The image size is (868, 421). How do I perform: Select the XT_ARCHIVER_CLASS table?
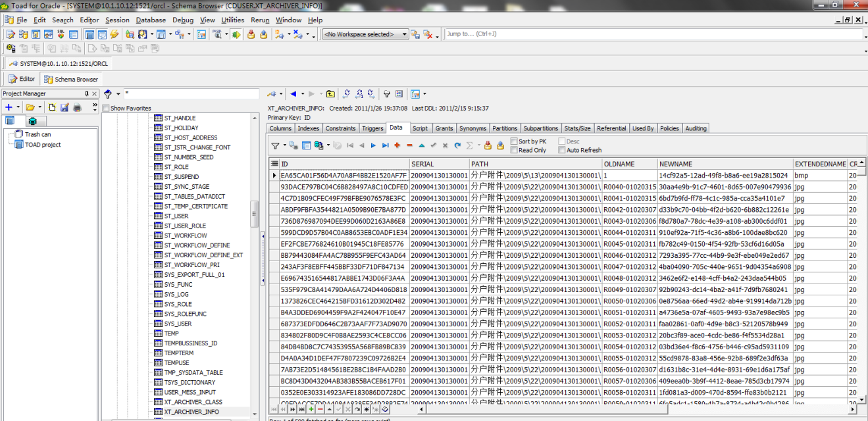point(193,402)
